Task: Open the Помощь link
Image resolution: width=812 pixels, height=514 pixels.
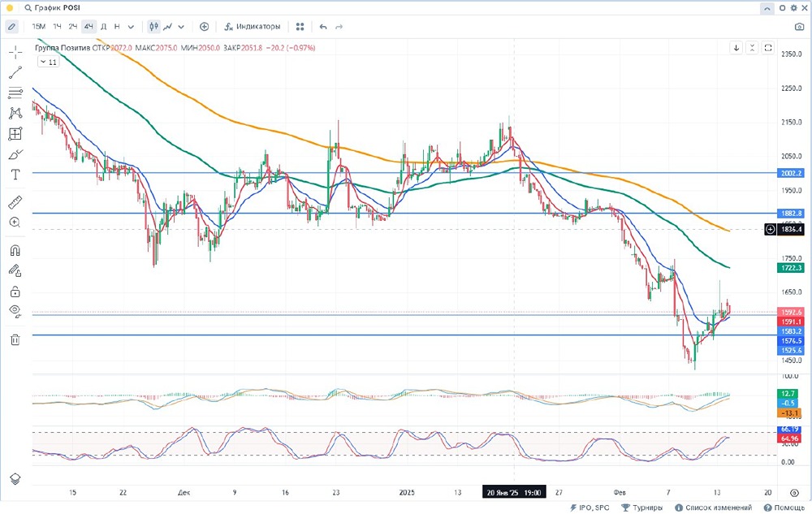Action: (784, 508)
